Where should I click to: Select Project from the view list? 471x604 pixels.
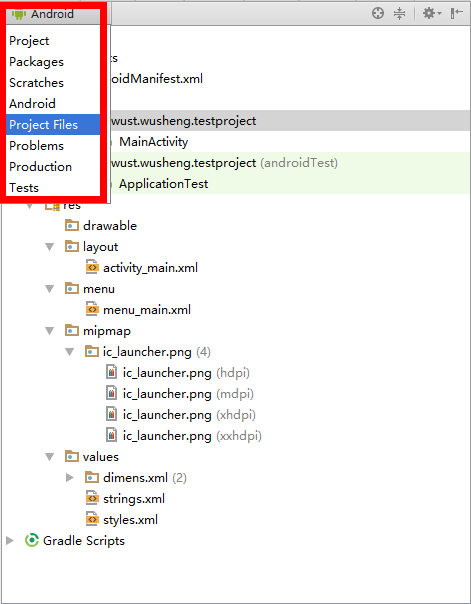pos(29,41)
